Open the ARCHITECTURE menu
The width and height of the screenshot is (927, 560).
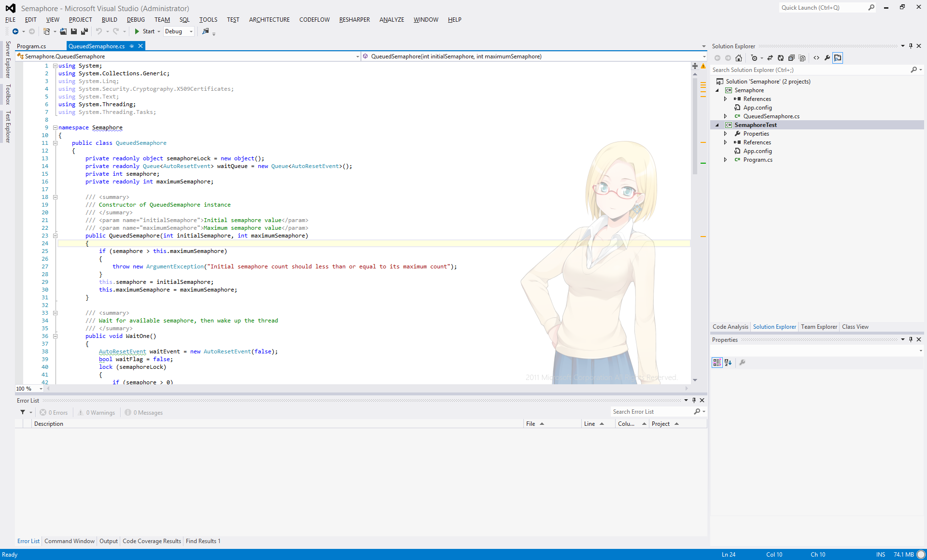(x=269, y=20)
